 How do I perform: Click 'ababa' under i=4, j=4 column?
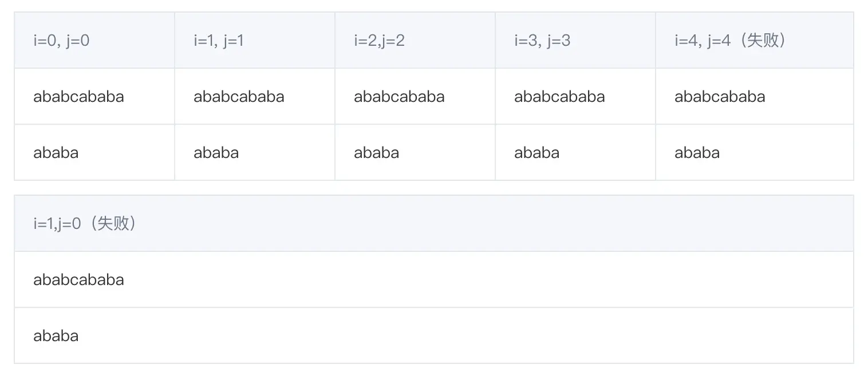[697, 152]
